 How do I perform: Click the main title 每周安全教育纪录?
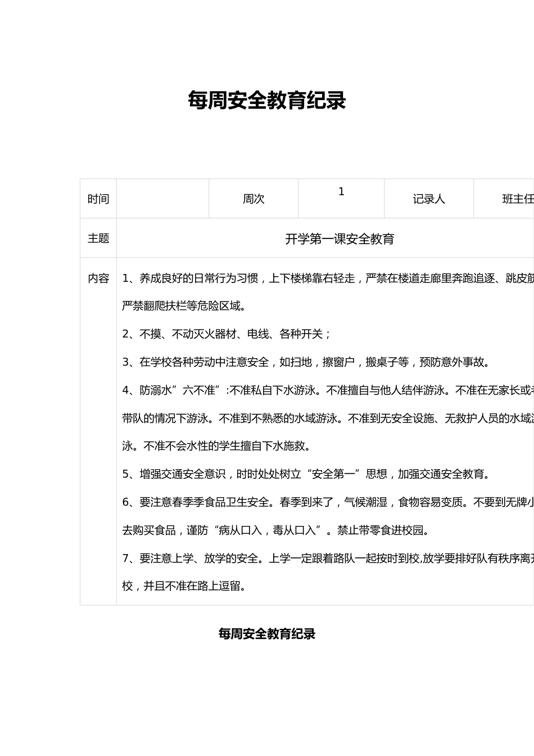[x=266, y=101]
